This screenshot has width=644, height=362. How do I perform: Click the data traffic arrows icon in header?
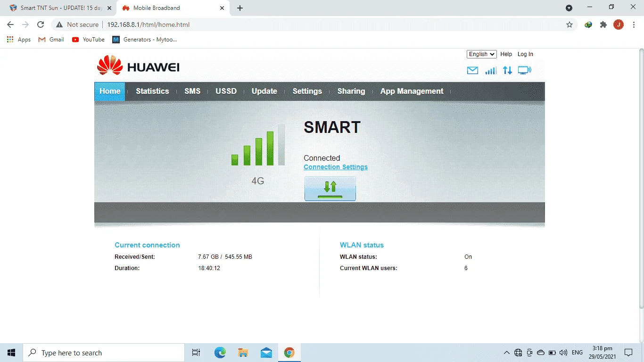507,70
